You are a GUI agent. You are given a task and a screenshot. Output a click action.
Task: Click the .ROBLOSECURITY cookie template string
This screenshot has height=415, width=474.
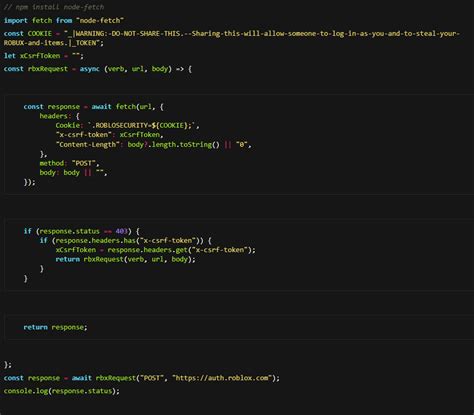[x=143, y=125]
